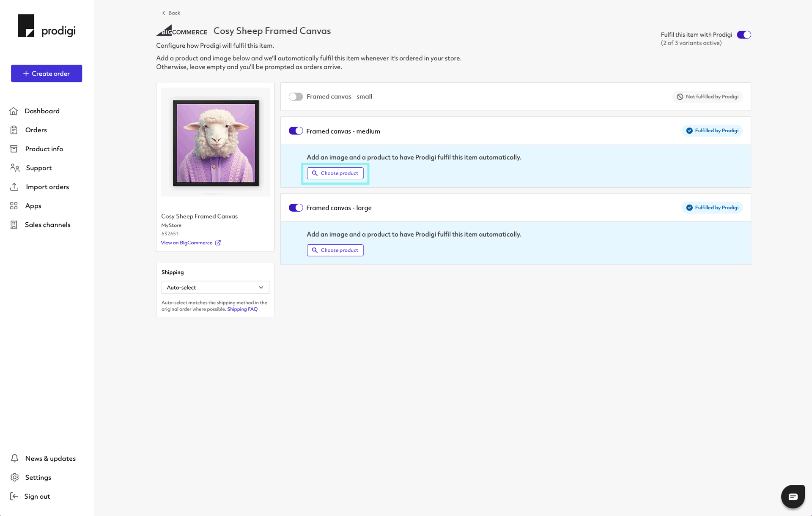812x516 pixels.
Task: Open Product info menu item
Action: (43, 148)
